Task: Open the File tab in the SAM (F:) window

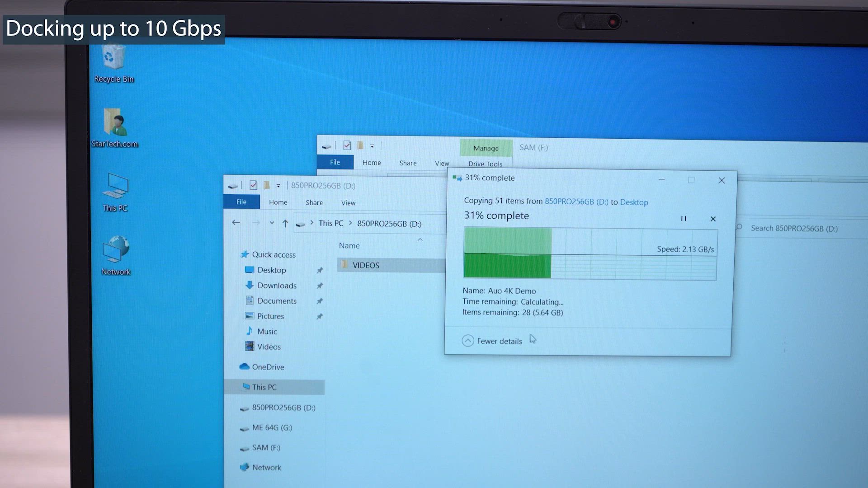Action: point(335,162)
